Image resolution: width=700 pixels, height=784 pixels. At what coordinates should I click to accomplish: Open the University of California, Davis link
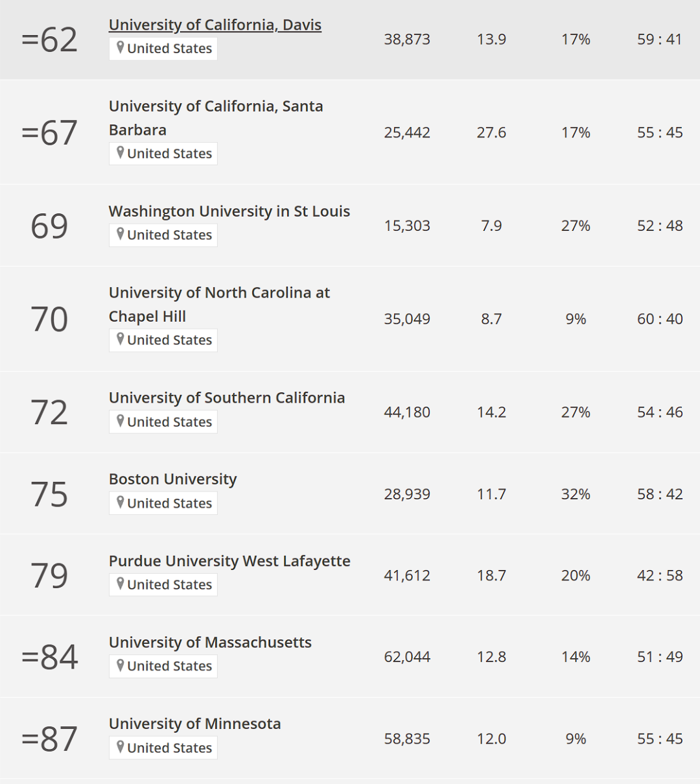coord(215,25)
